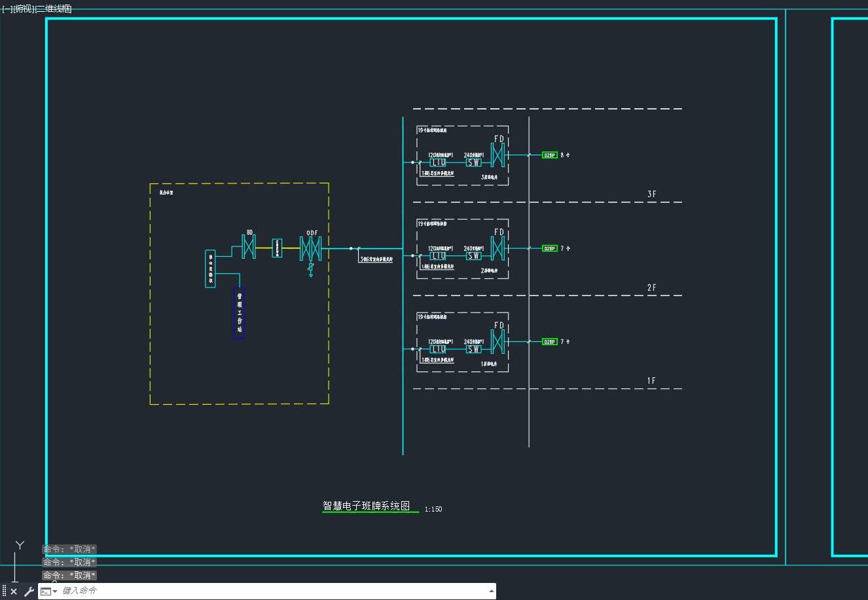
Task: Select the SW switch box on 3F
Action: point(474,162)
